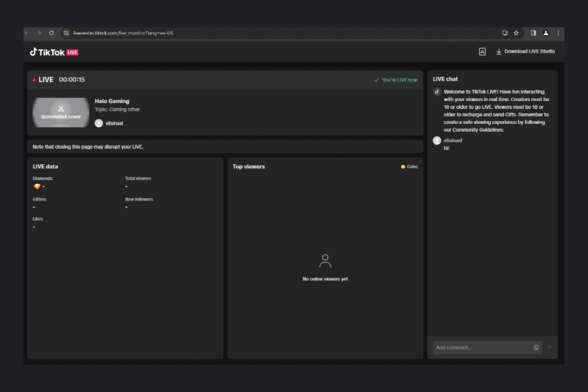This screenshot has height=392, width=588.
Task: Click the No online viewers yet text
Action: click(x=325, y=279)
